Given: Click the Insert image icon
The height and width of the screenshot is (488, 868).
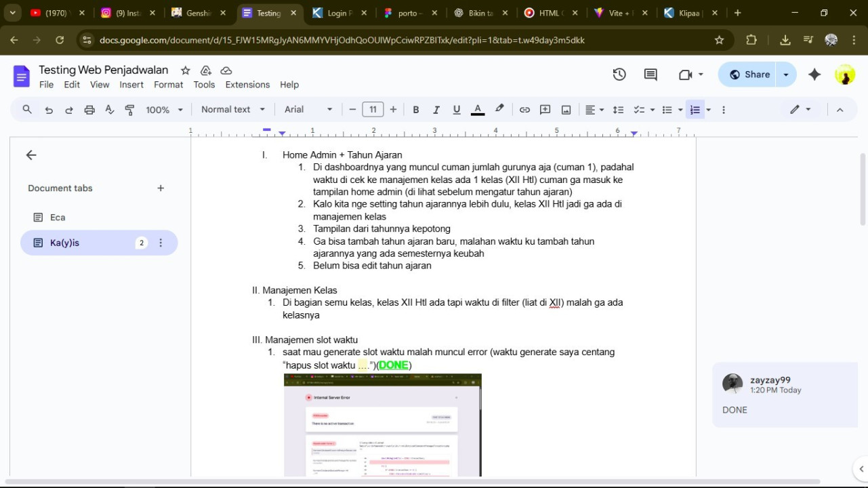Looking at the screenshot, I should [x=566, y=110].
